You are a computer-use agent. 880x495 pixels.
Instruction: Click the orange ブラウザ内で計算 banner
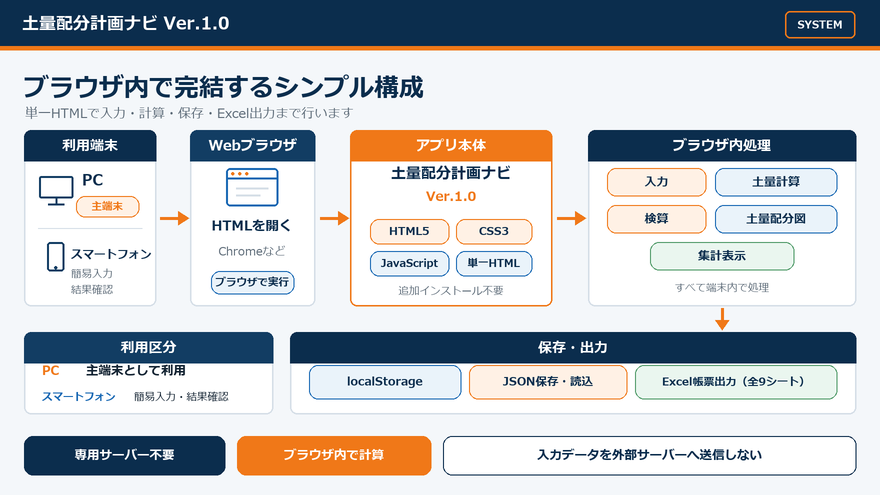coord(334,456)
